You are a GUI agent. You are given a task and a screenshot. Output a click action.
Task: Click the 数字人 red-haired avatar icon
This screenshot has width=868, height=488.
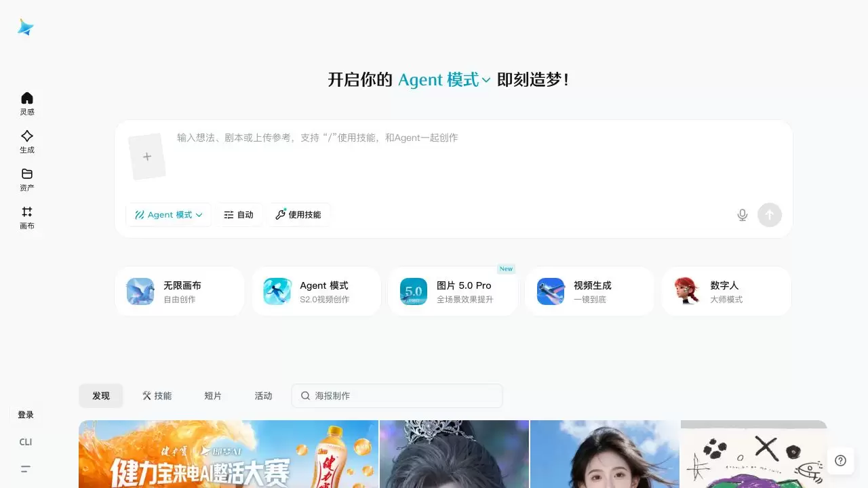pos(687,291)
